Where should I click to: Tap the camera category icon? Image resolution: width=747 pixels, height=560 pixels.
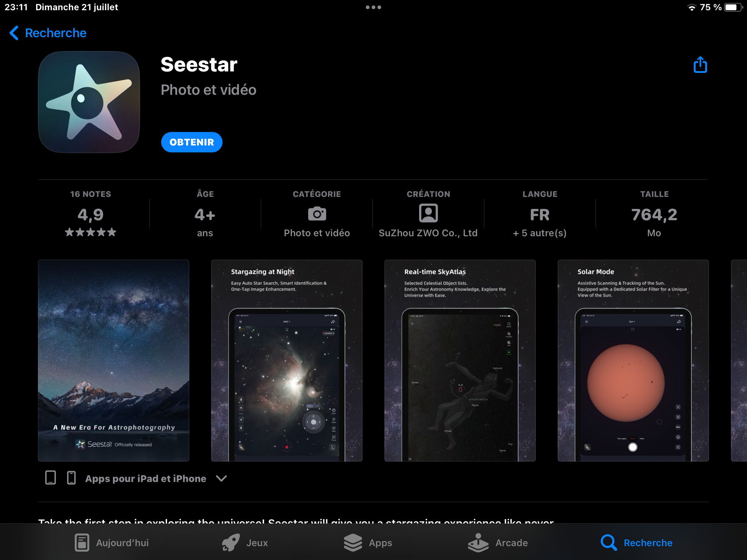317,214
